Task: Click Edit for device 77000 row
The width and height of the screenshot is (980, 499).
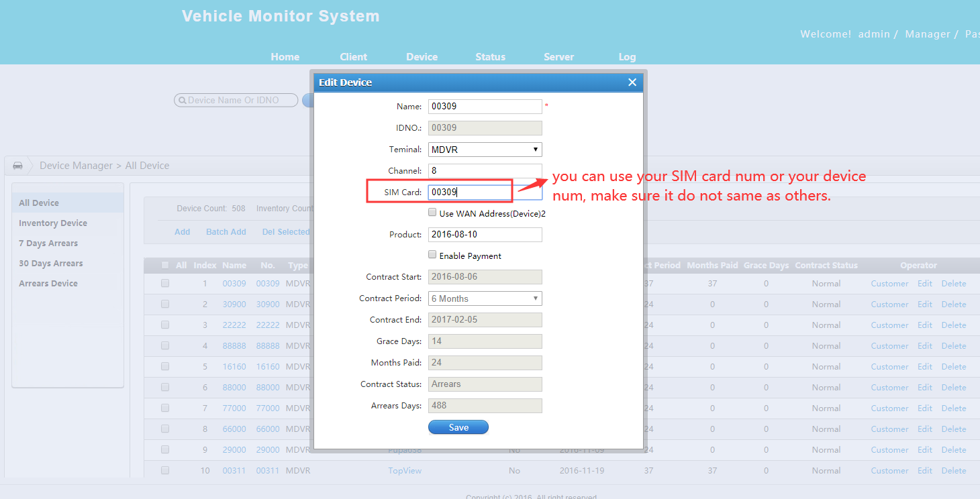Action: pos(925,408)
